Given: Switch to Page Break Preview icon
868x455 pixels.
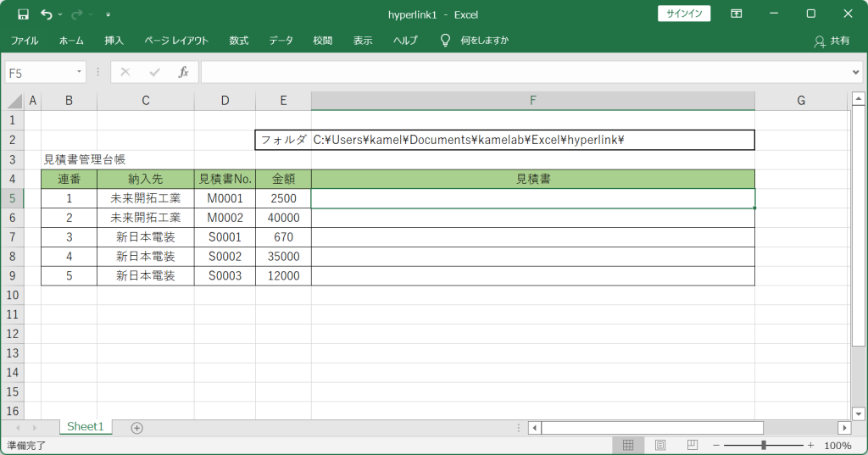Looking at the screenshot, I should (692, 445).
